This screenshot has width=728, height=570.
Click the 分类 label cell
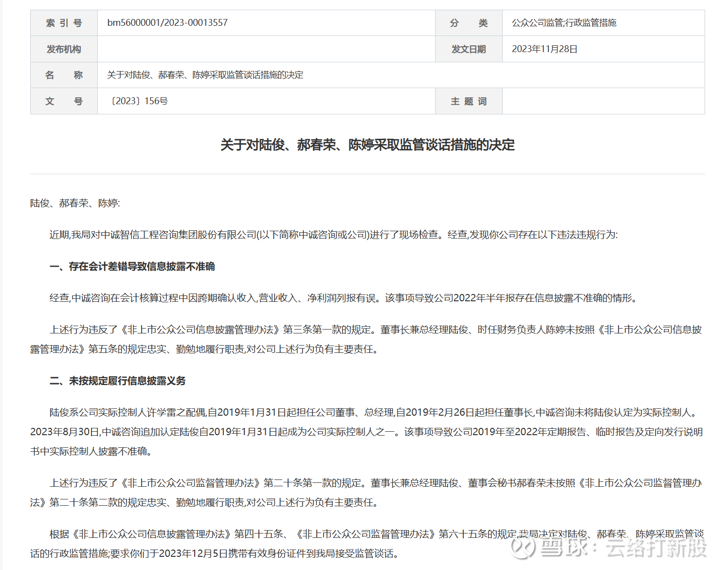(469, 23)
